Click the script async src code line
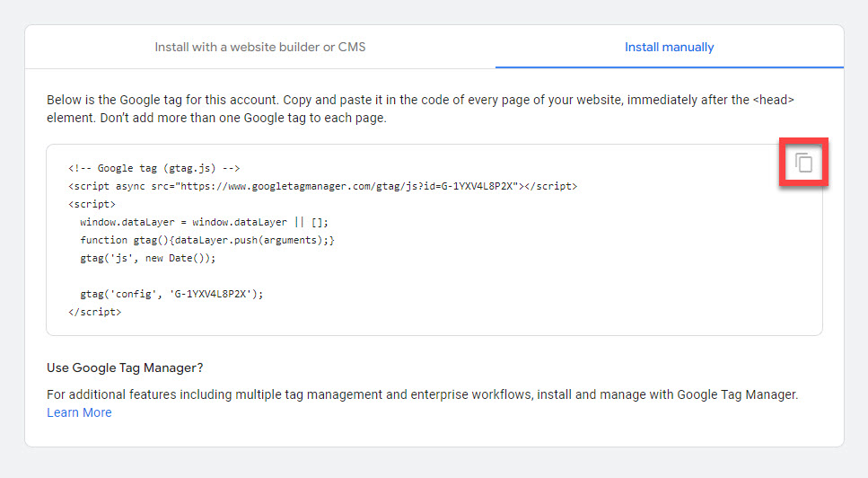 [x=322, y=186]
